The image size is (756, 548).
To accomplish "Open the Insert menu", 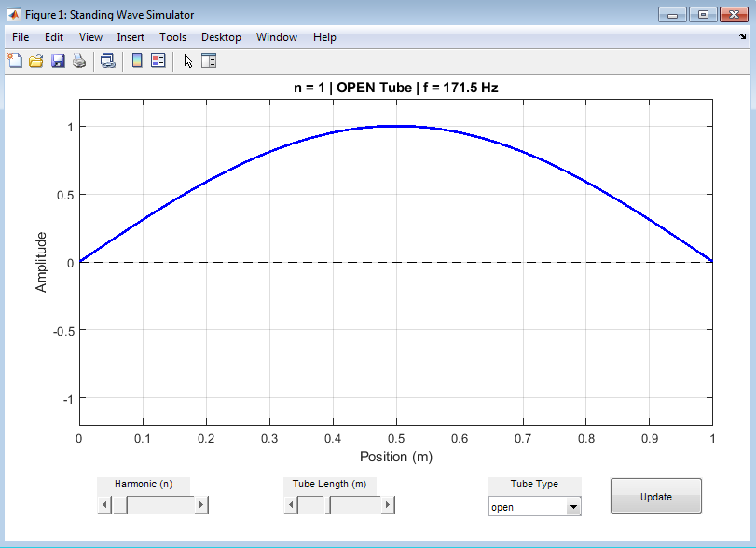I will pyautogui.click(x=131, y=37).
